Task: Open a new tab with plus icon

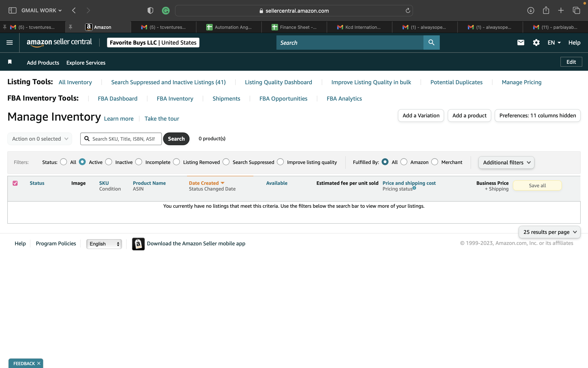Action: (561, 10)
